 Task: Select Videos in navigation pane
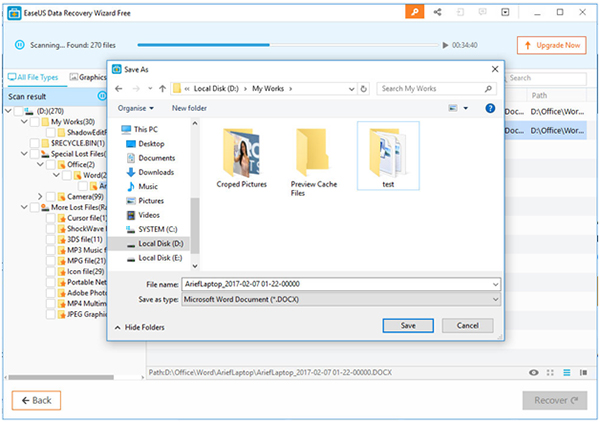tap(143, 215)
